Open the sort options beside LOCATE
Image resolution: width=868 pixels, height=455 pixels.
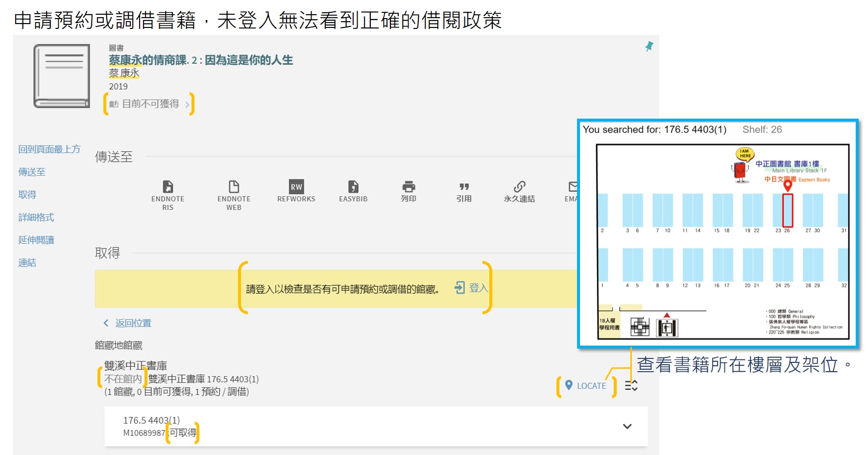click(x=631, y=386)
